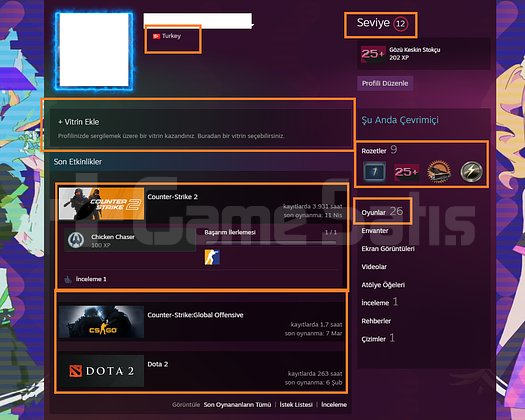Open the years of service 7 badge
Screen dimensions: 525x420
point(374,171)
